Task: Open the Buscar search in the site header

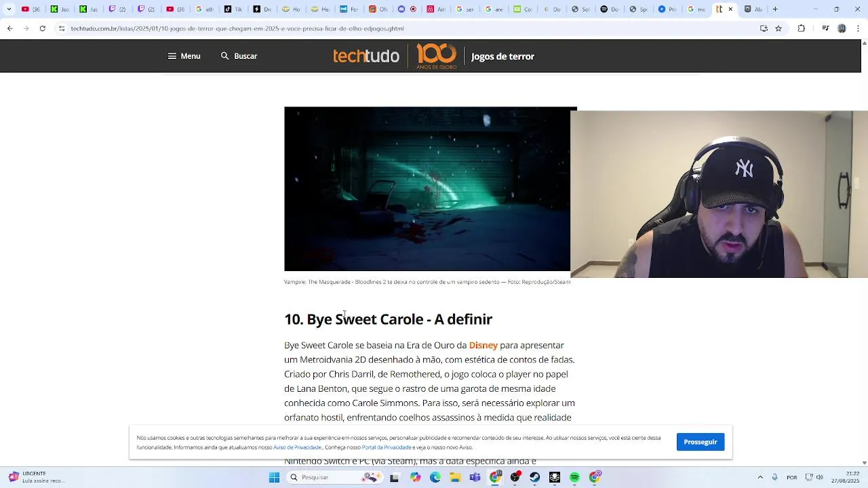Action: [239, 56]
